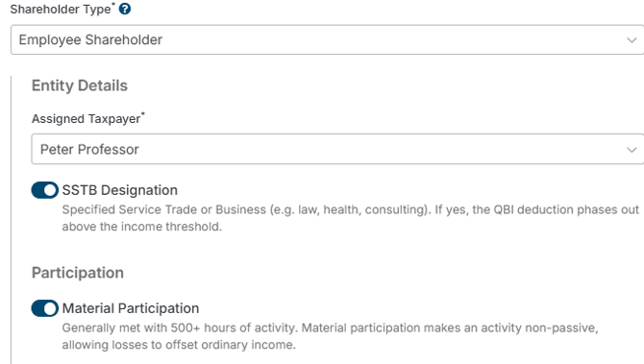Click the SSTB Designation toggle label text
The width and height of the screenshot is (644, 364).
pos(119,190)
